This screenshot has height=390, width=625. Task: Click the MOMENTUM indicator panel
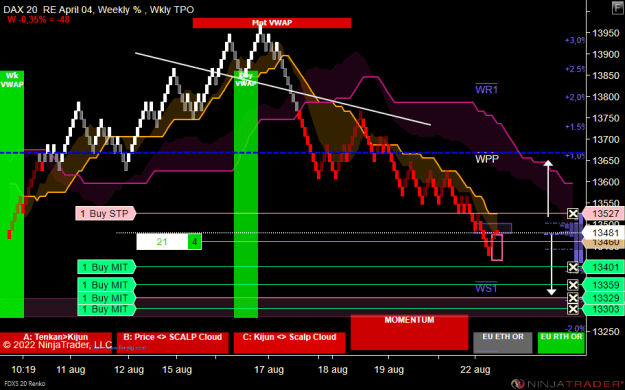409,332
